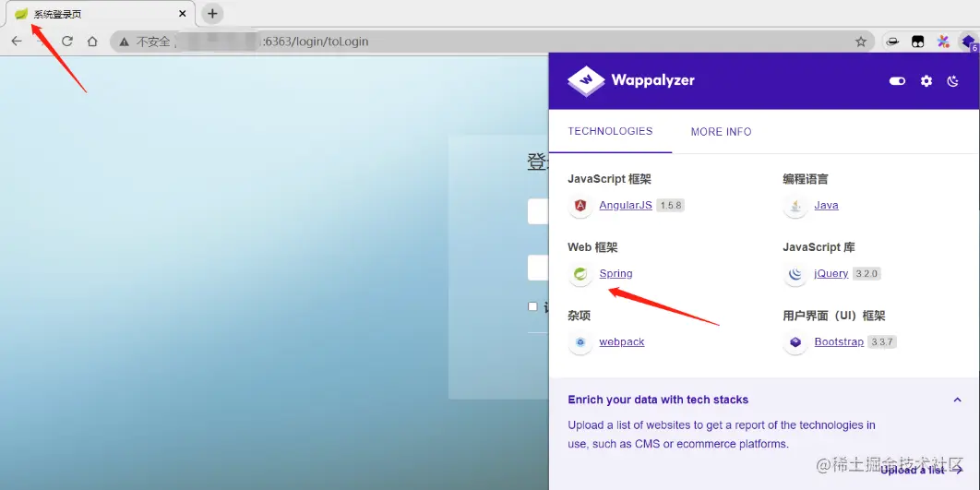This screenshot has height=490, width=980.
Task: Open the Java link
Action: [x=826, y=205]
